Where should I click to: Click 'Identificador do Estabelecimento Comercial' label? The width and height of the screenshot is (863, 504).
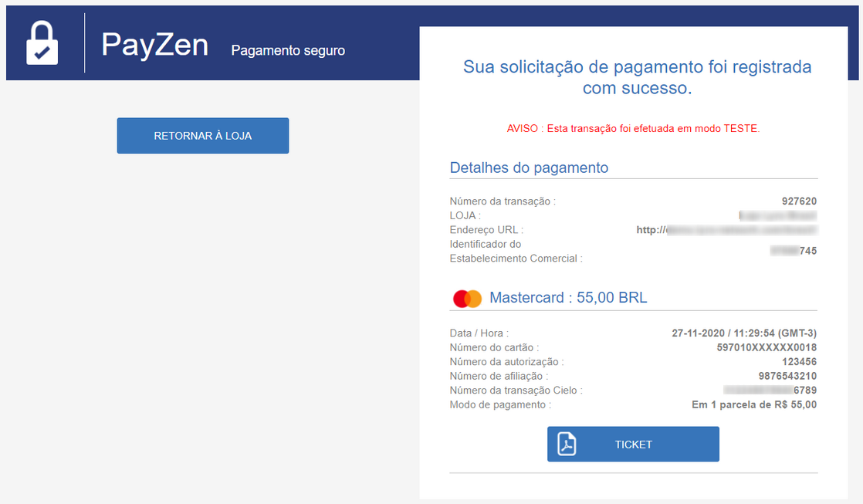click(x=516, y=252)
